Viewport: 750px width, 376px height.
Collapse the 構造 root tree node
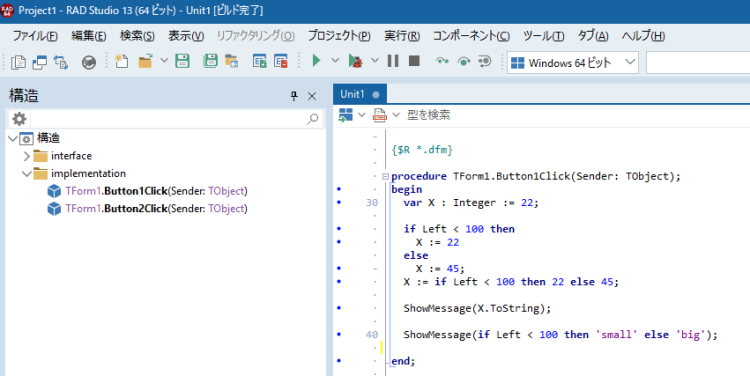pos(13,139)
